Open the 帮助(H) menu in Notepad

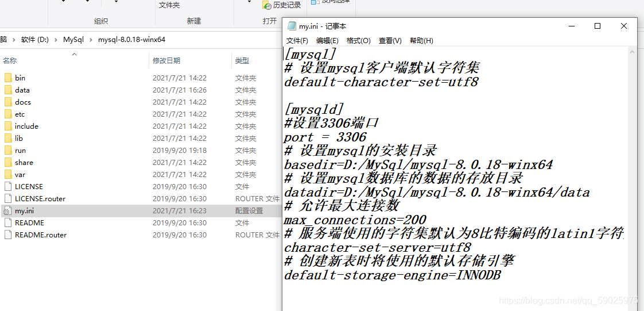421,41
